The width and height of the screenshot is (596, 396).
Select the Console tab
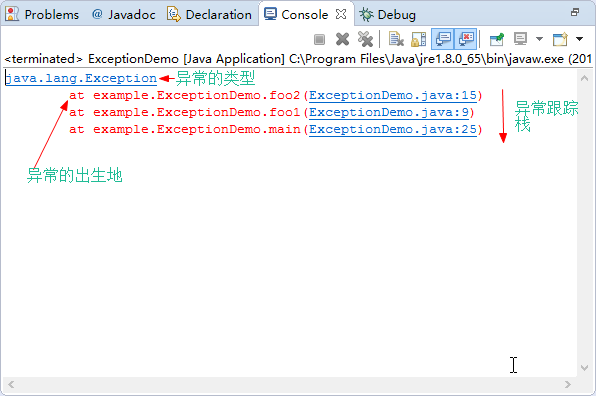296,14
